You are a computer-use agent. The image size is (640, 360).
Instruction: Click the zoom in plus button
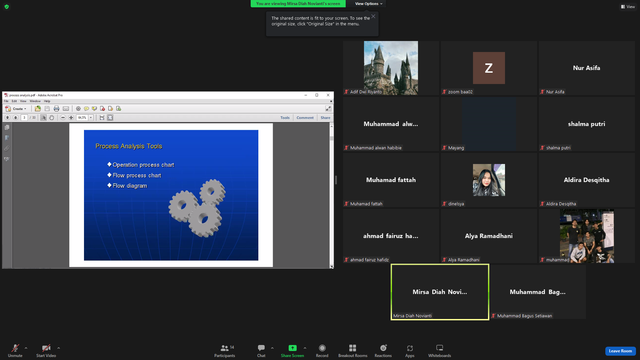(71, 118)
